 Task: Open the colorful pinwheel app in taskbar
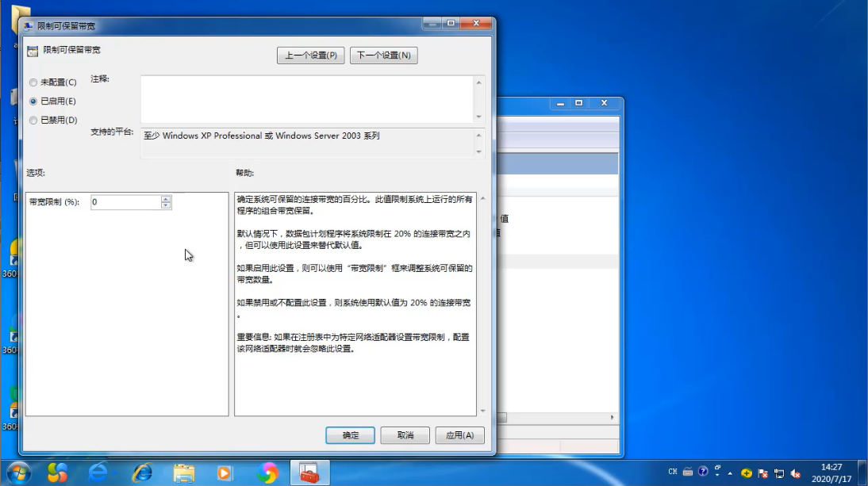[267, 473]
